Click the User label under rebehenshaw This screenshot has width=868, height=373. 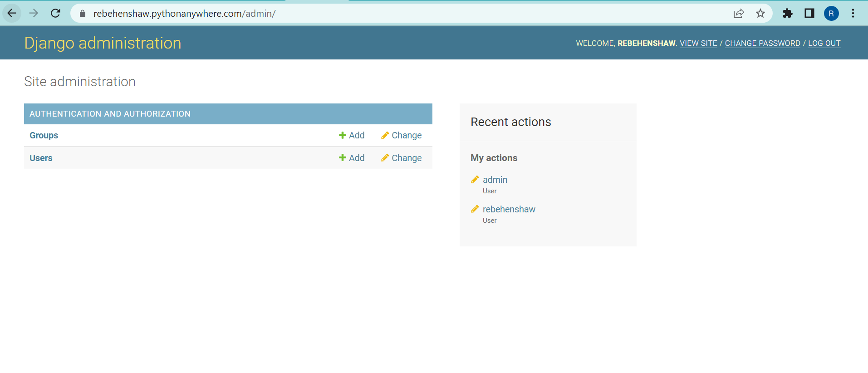(490, 221)
